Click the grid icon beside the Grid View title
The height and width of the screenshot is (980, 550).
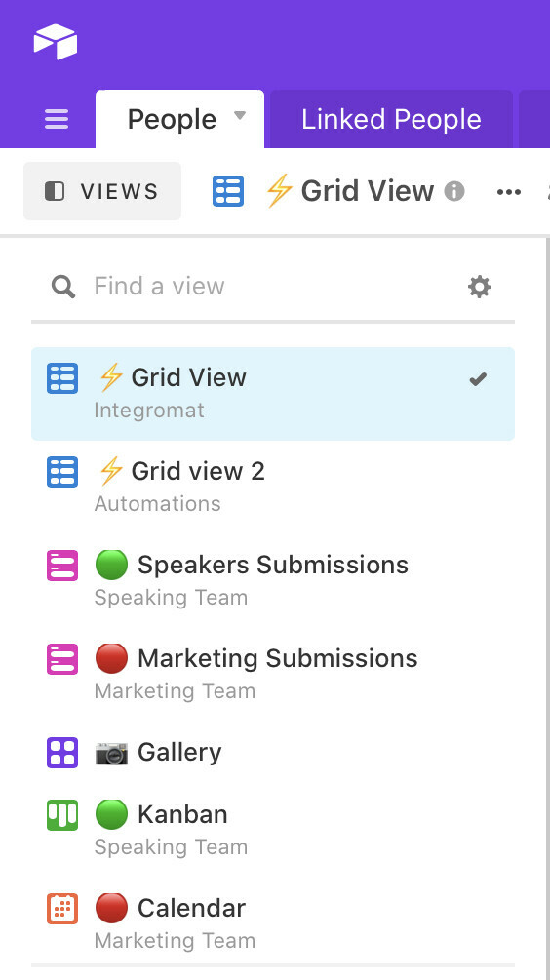tap(228, 191)
